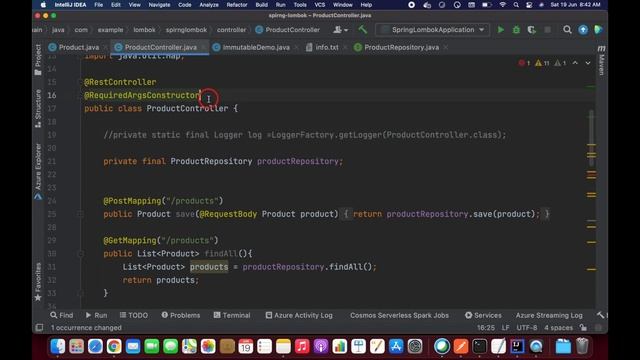Viewport: 640px width, 360px height.
Task: Open the run configuration SpringLombokApplication dropdown
Action: (433, 30)
